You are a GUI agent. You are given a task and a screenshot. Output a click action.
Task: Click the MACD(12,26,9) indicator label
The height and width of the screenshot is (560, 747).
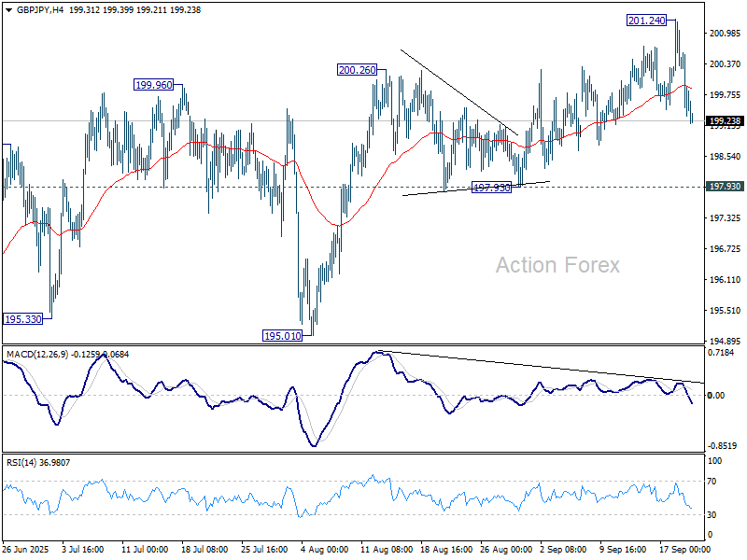tap(37, 355)
